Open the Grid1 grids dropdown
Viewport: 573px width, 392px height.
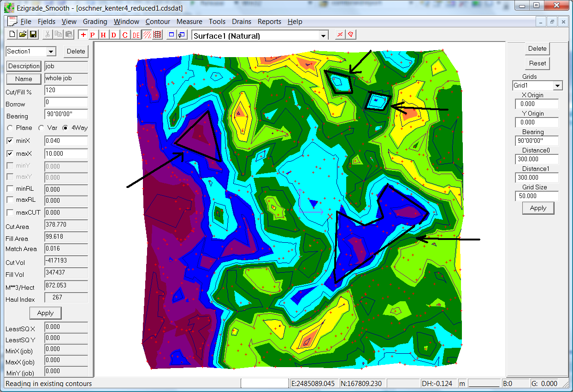tap(558, 86)
